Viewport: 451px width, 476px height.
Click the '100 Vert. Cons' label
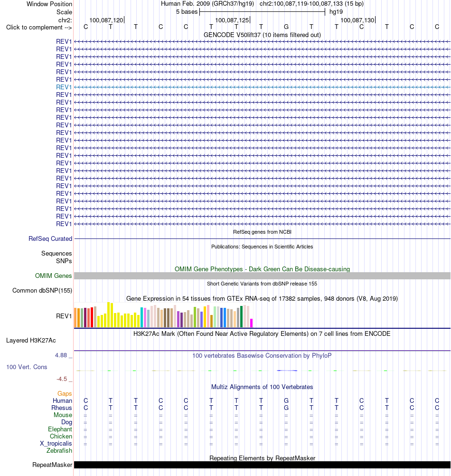pos(27,367)
